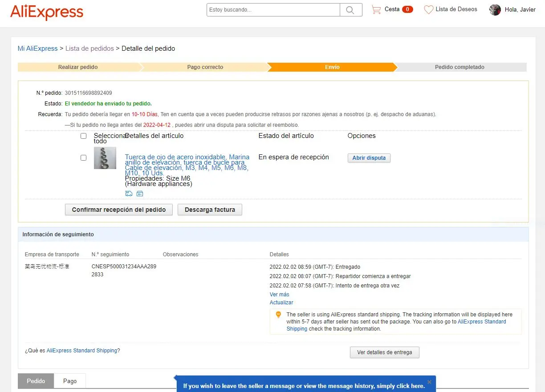Open the 'Tuerca de ojo de acero' product link
Screen dimensions: 545x392
click(x=187, y=165)
